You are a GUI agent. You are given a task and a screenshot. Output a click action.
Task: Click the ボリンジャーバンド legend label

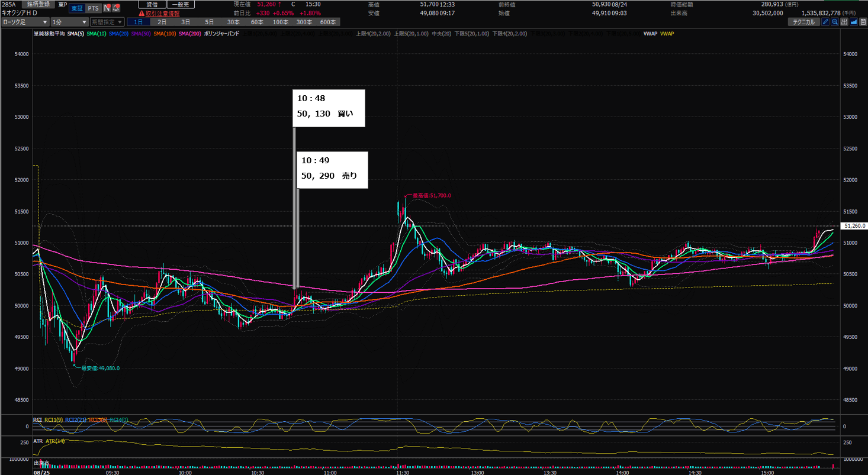coord(221,34)
